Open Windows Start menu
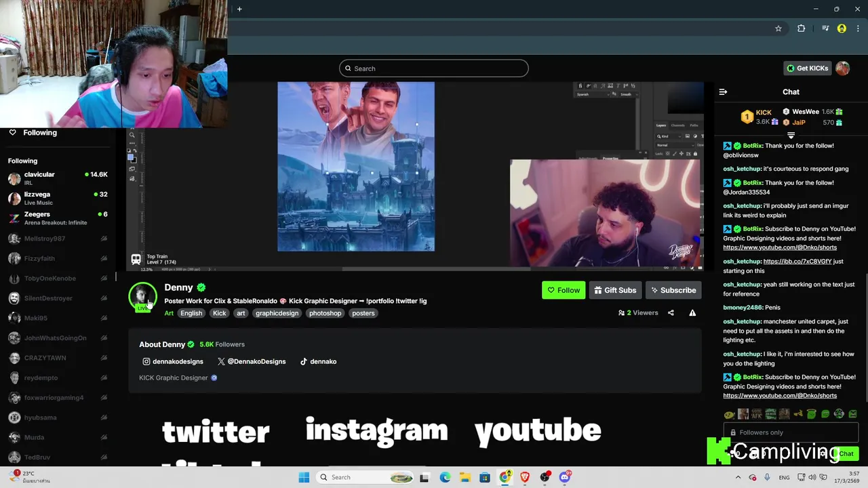The width and height of the screenshot is (868, 488). 304,477
